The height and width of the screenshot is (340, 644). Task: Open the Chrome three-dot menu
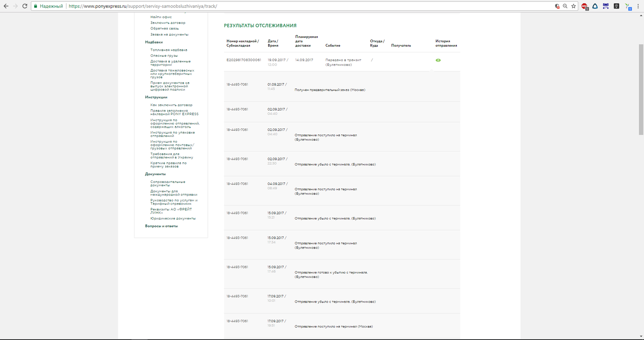[638, 6]
